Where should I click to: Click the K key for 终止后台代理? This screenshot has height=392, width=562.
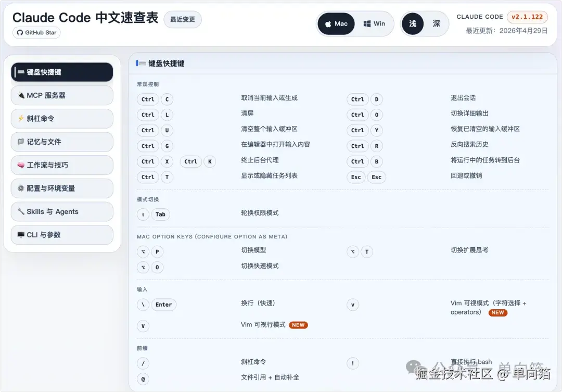pyautogui.click(x=210, y=161)
